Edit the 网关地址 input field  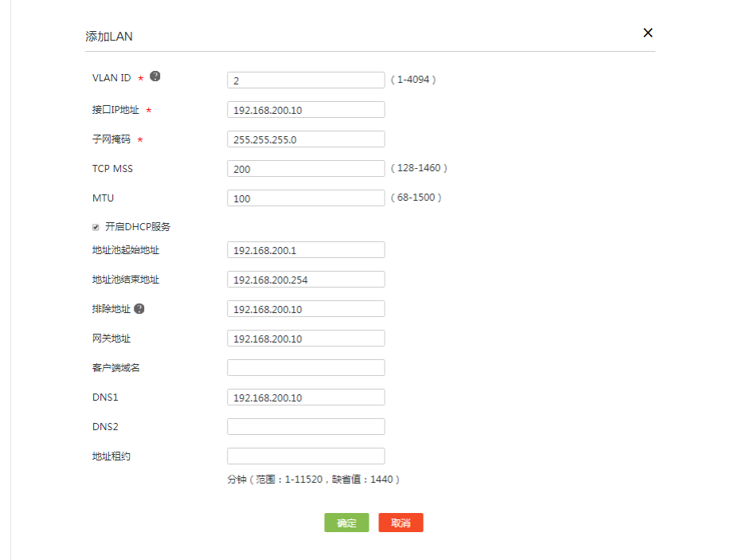pyautogui.click(x=306, y=339)
